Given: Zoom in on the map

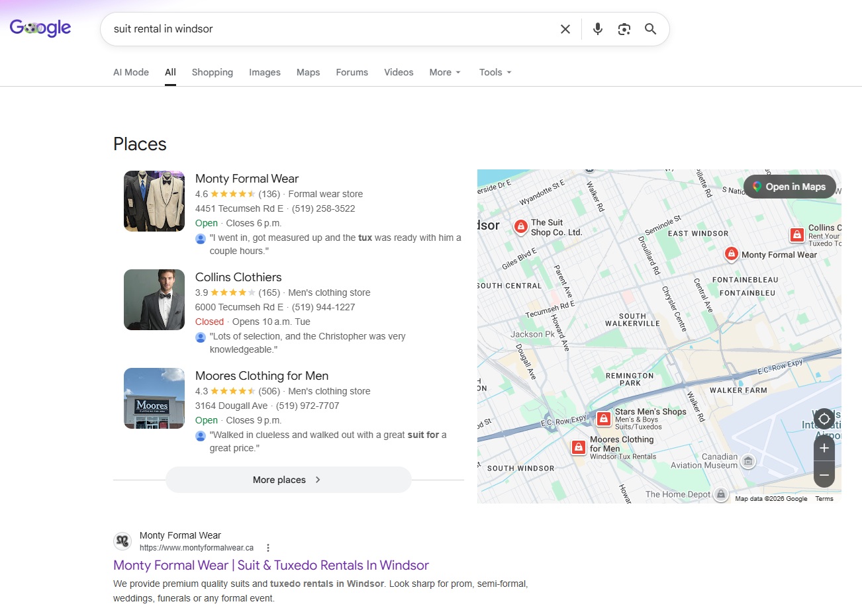Looking at the screenshot, I should pos(824,448).
